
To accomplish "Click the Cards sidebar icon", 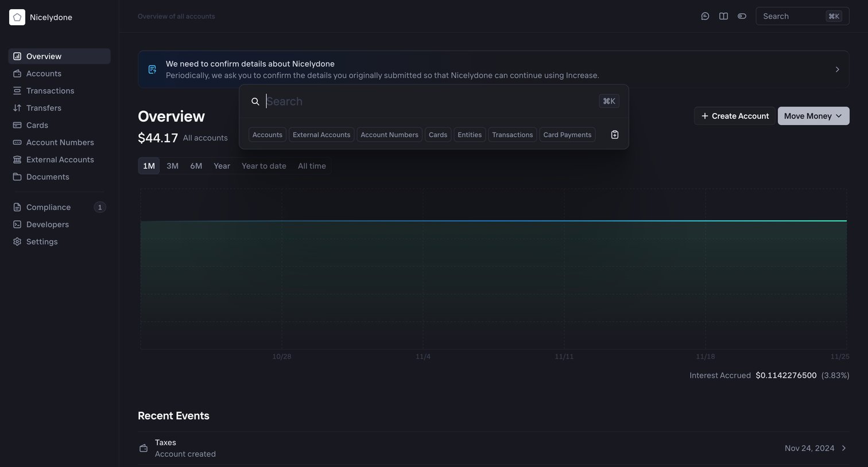I will coord(17,125).
